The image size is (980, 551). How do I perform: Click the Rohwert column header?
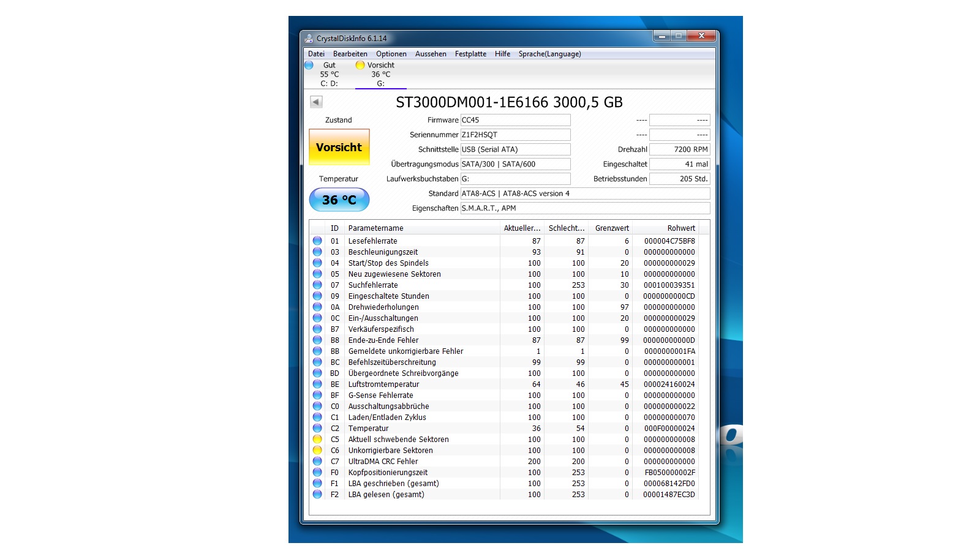[x=666, y=228]
